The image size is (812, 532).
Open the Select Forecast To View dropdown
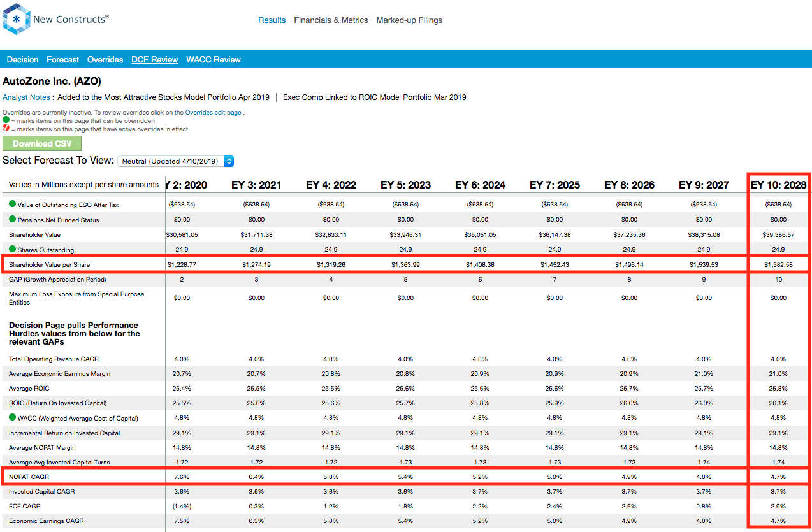176,161
